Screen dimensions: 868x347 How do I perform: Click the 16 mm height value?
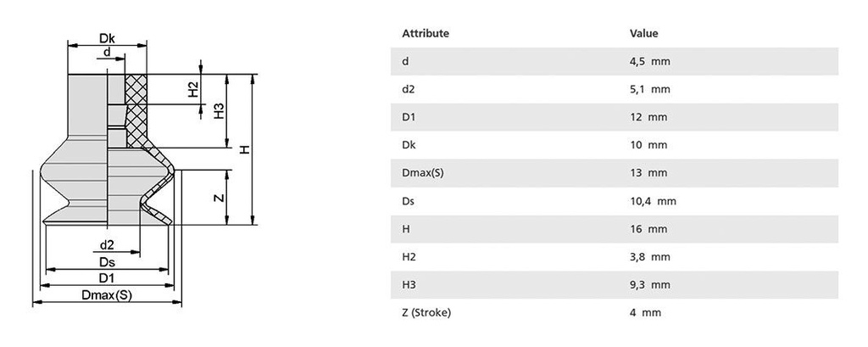(643, 229)
